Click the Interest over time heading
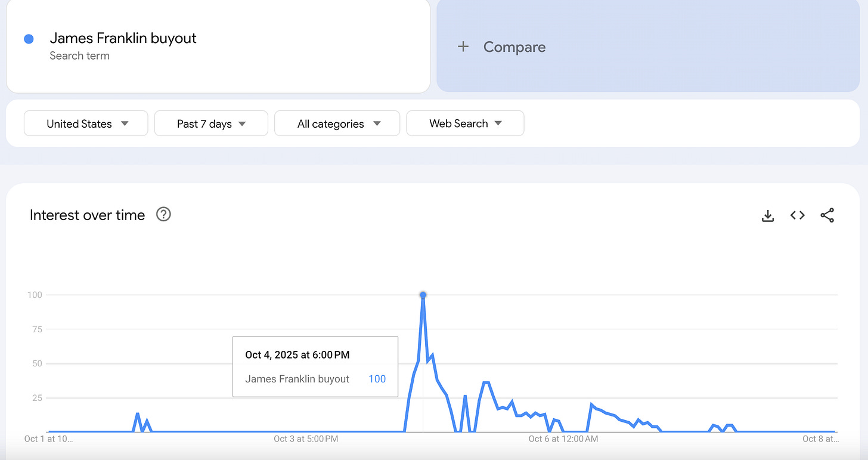This screenshot has height=460, width=868. 88,215
